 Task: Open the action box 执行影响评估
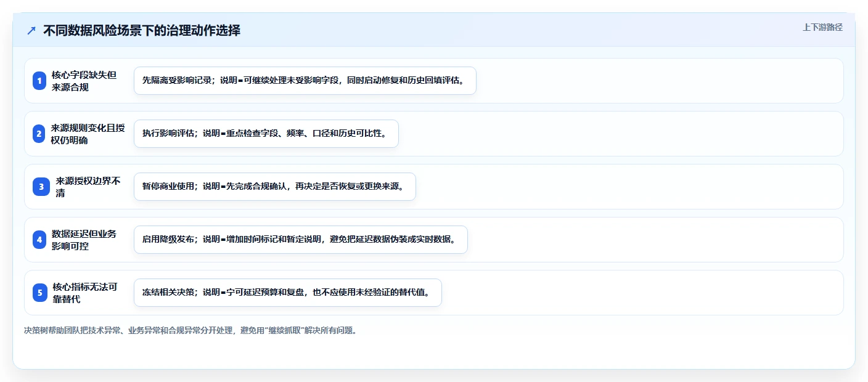[x=266, y=134]
